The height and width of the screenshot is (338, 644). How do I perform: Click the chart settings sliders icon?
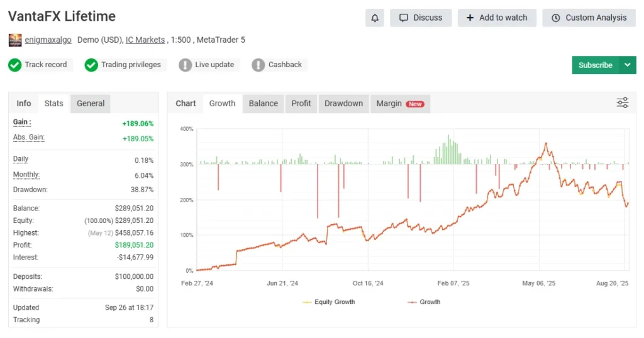click(x=622, y=103)
